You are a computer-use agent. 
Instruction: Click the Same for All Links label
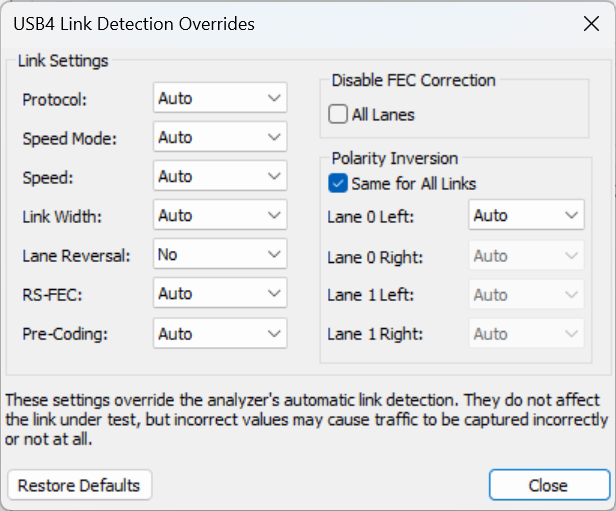(x=414, y=183)
